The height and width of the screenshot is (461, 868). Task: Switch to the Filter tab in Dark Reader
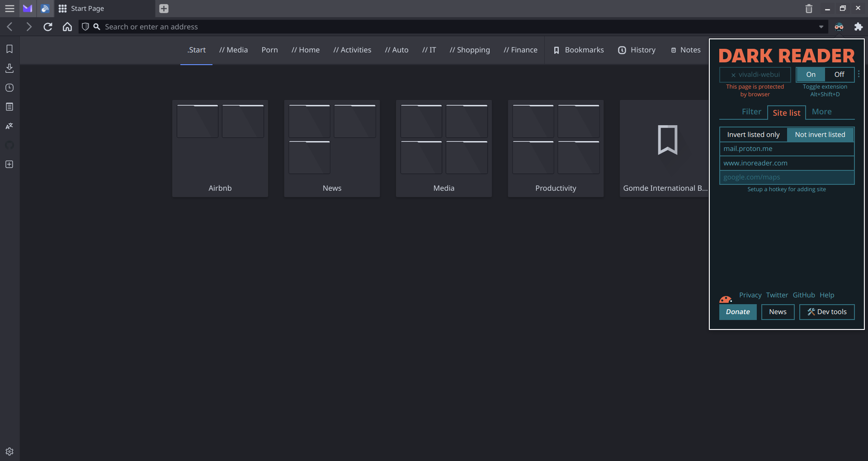point(751,111)
